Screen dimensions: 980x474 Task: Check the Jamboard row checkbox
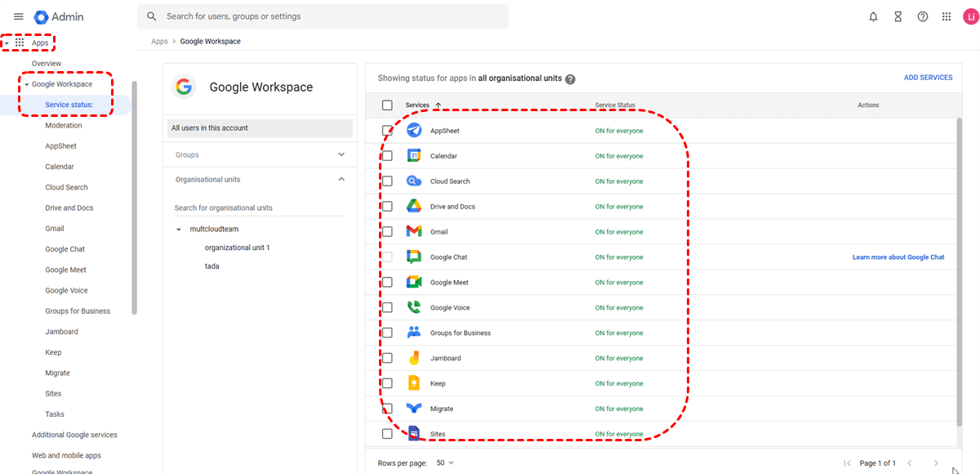pyautogui.click(x=387, y=358)
